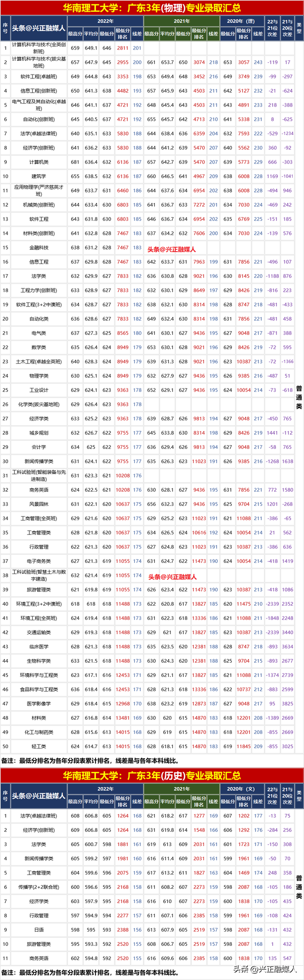
Task: Select the row name '软件工程(卓越班)'
Action: [38, 76]
